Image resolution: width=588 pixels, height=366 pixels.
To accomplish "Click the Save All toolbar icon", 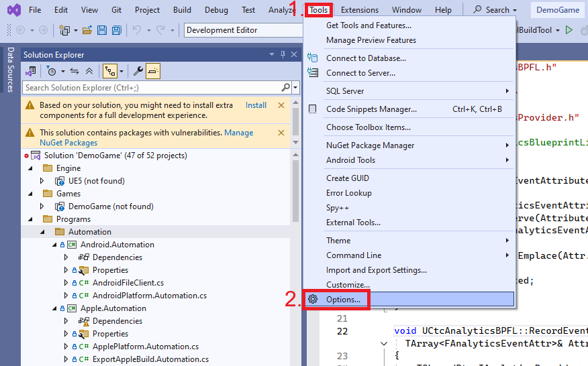I will tap(116, 30).
